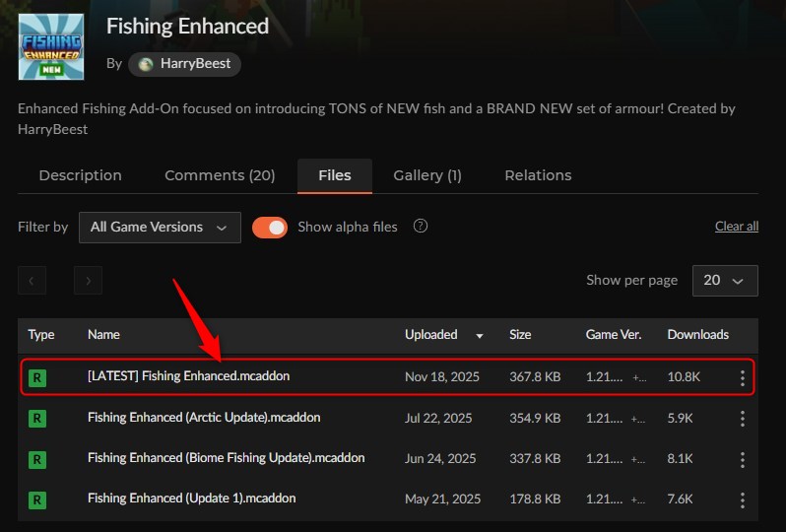The image size is (786, 532).
Task: Click release badge of Update 1 file
Action: pos(37,499)
